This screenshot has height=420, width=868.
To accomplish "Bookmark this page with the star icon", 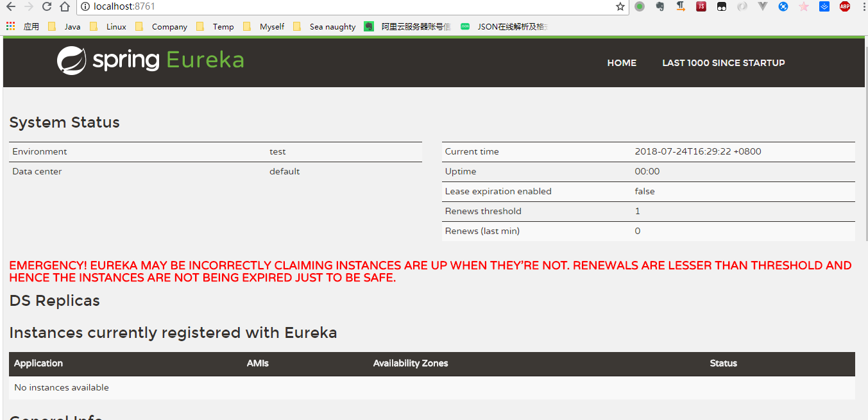I will (x=620, y=6).
